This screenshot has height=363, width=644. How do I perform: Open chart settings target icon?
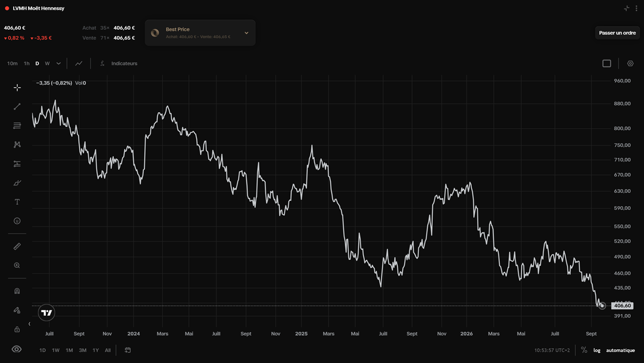click(630, 63)
